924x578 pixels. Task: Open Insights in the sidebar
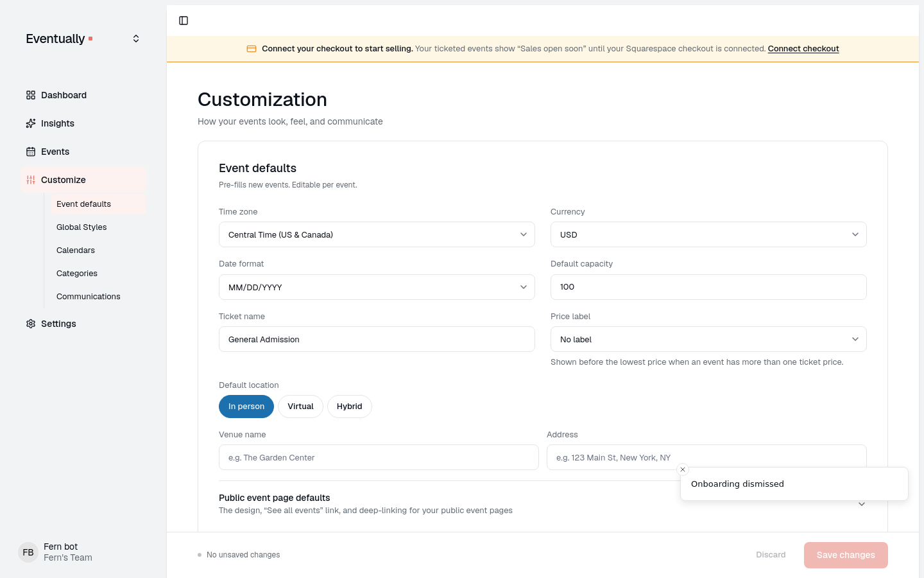tap(83, 123)
